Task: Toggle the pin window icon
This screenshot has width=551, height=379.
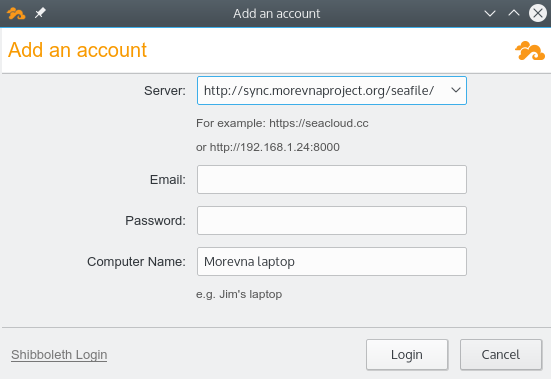Action: (40, 13)
